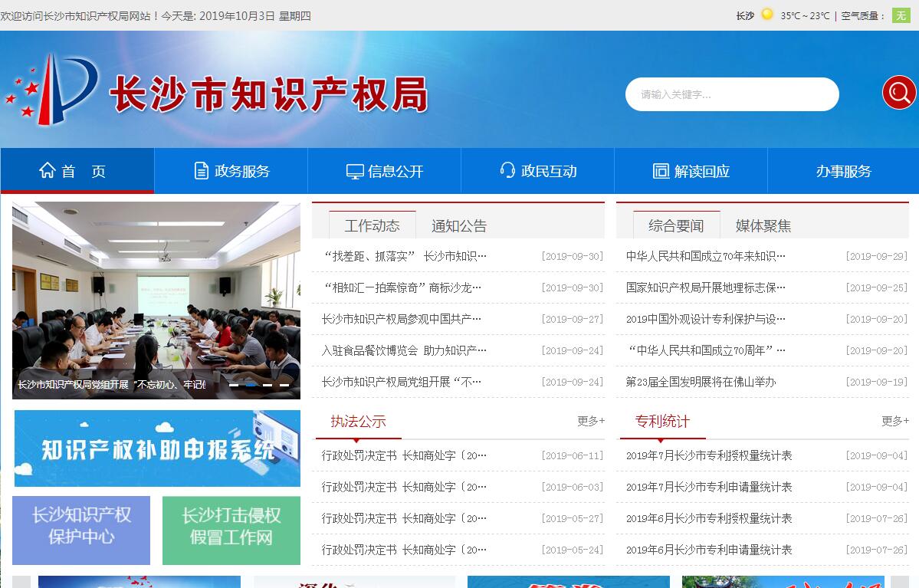Viewport: 919px width, 588px height.
Task: Click the 专利统计 section heading
Action: click(x=662, y=421)
